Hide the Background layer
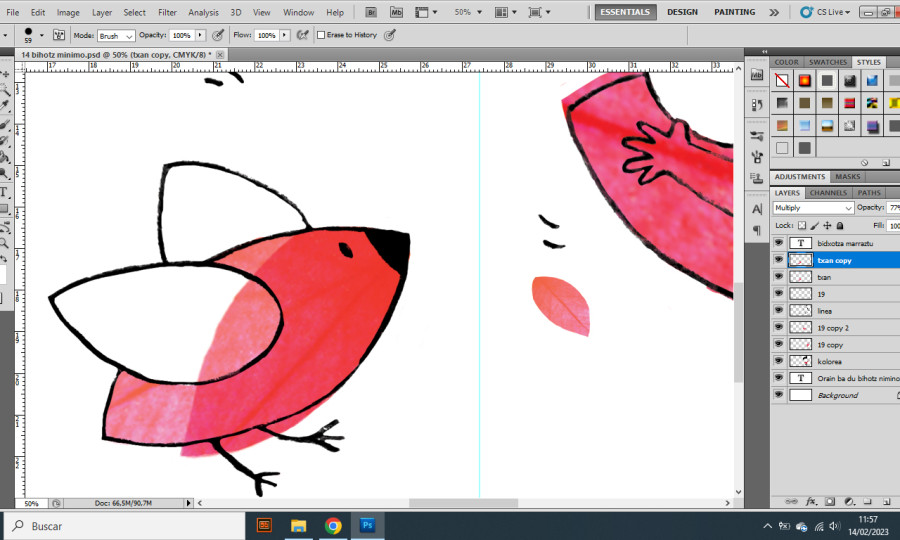This screenshot has height=540, width=900. coord(779,396)
